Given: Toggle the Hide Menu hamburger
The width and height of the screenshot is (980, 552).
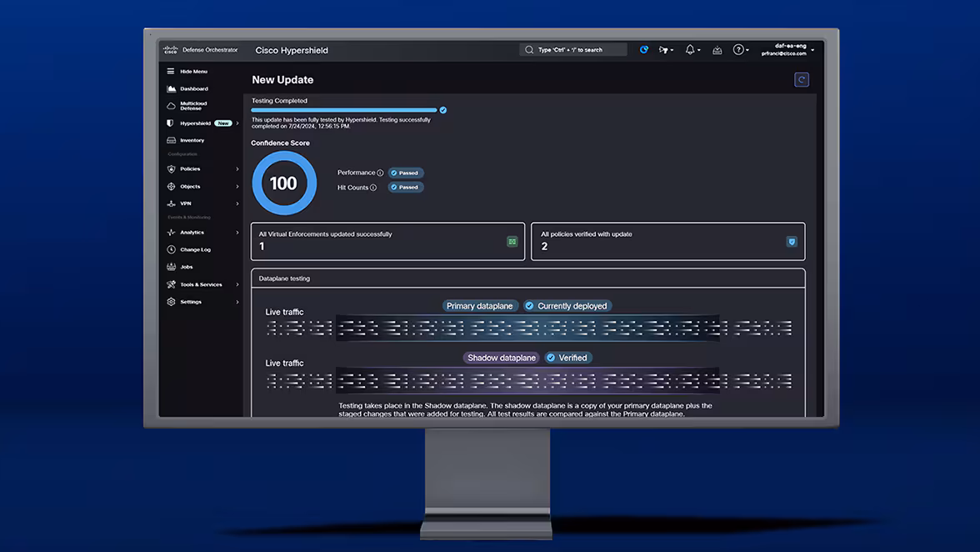Looking at the screenshot, I should 171,71.
